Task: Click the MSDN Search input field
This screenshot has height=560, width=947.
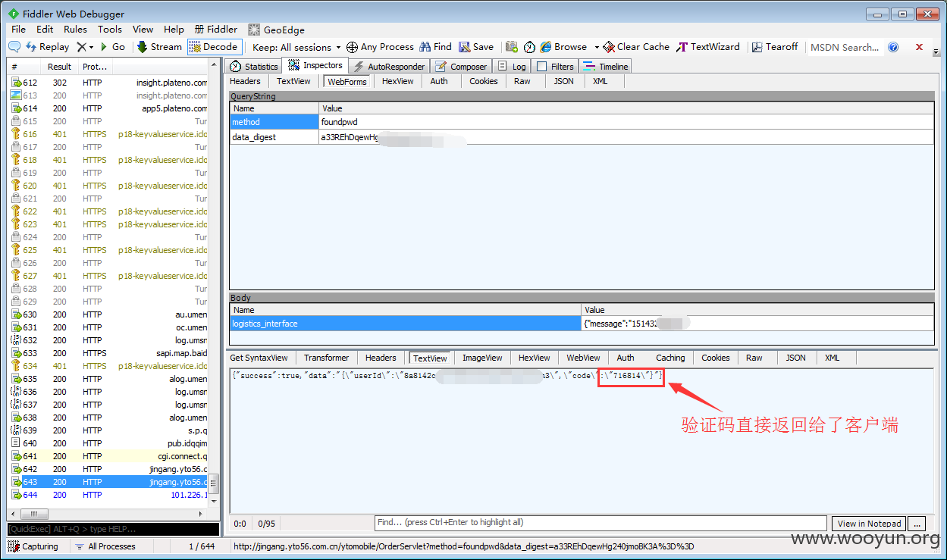Action: click(x=844, y=47)
